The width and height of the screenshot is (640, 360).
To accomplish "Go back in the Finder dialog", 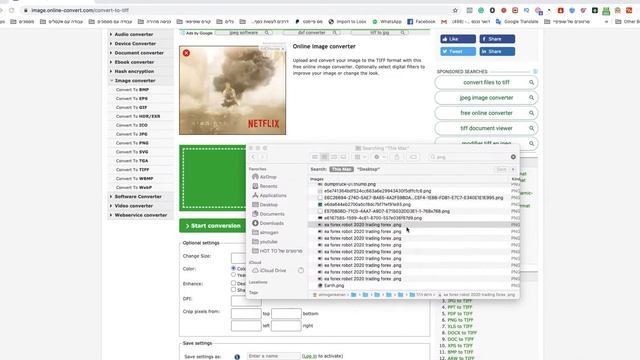I will [x=253, y=157].
